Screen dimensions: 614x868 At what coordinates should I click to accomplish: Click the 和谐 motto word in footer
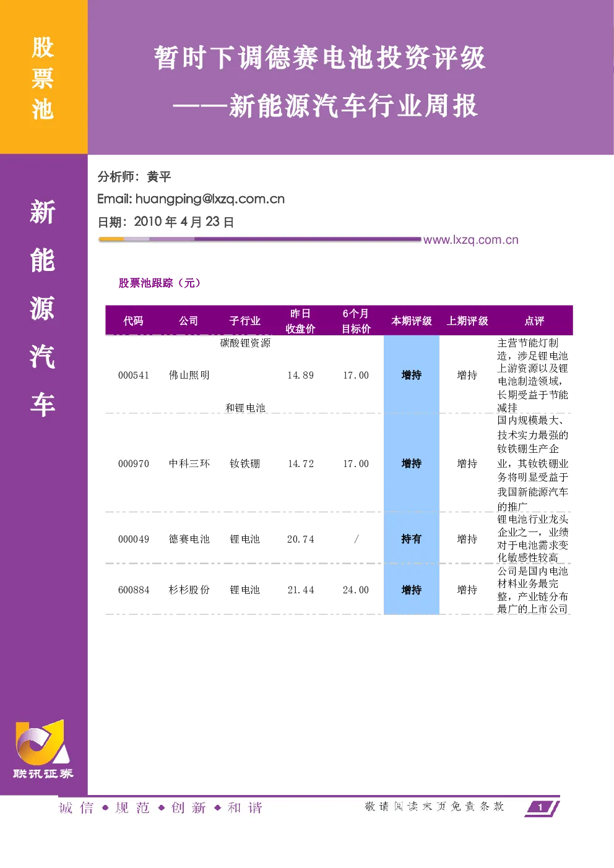[245, 807]
